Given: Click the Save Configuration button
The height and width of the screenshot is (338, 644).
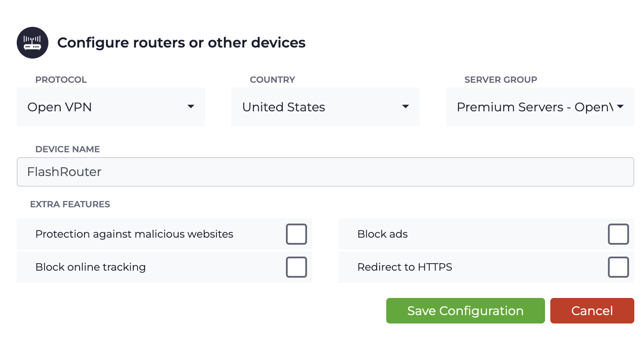Looking at the screenshot, I should click(x=465, y=311).
